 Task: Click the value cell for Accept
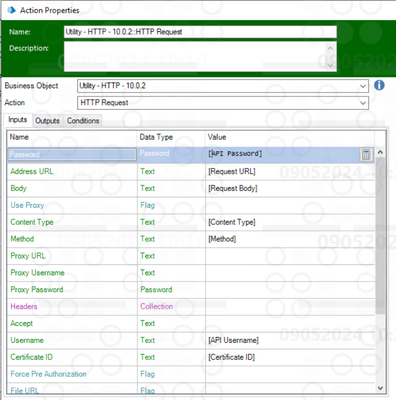pos(290,323)
